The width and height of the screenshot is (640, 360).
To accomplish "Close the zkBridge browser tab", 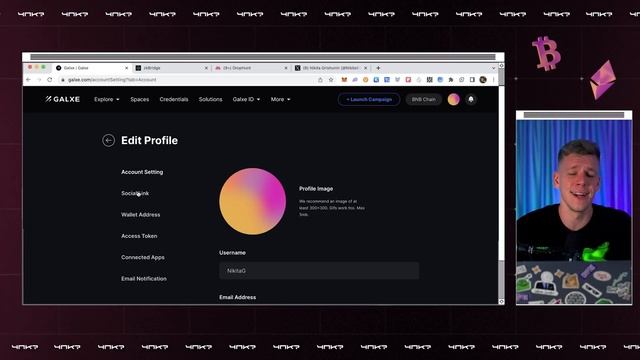I will [206, 68].
